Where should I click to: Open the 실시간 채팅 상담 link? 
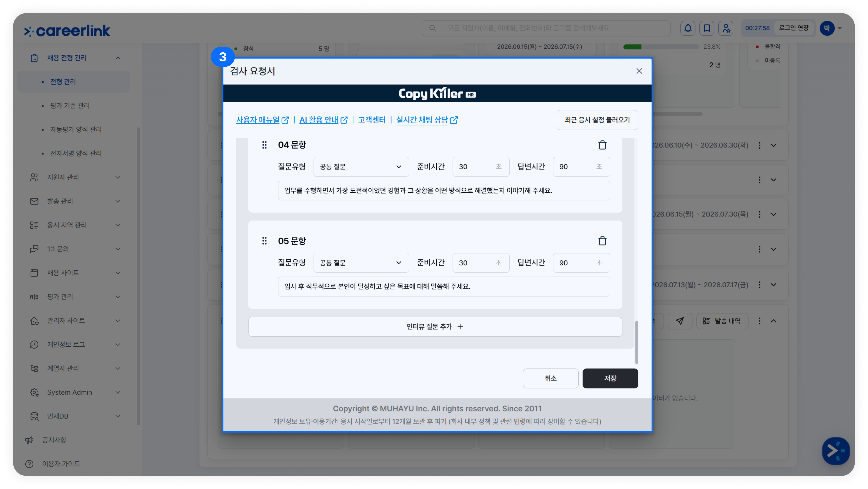coord(427,120)
